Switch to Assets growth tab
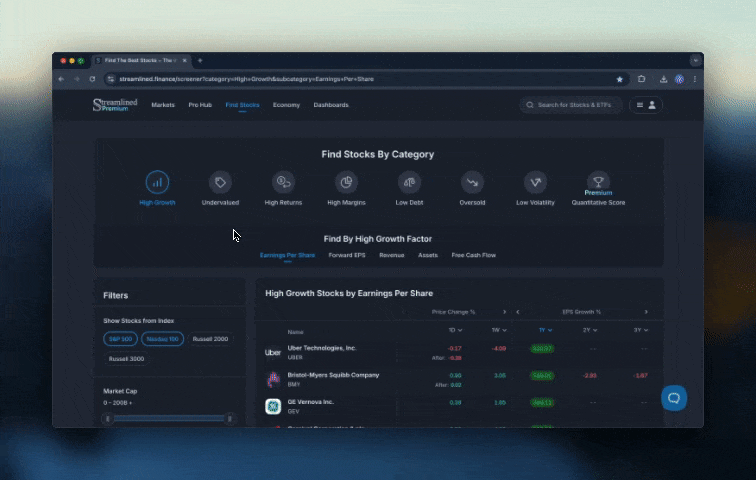756x480 pixels. [x=428, y=255]
